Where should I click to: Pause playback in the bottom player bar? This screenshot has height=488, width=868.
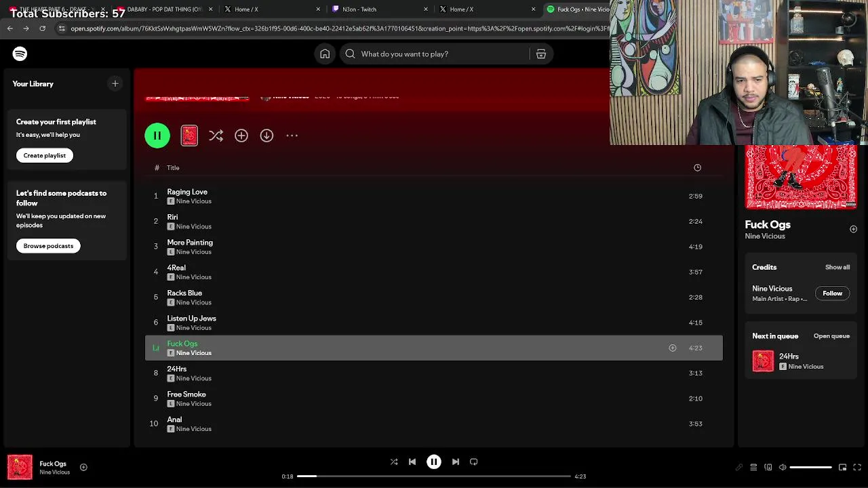[434, 462]
